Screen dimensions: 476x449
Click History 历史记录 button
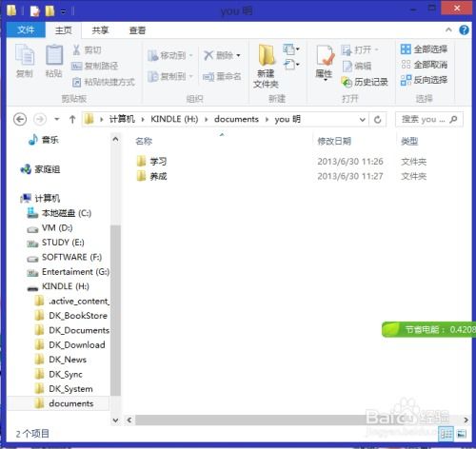pyautogui.click(x=365, y=82)
